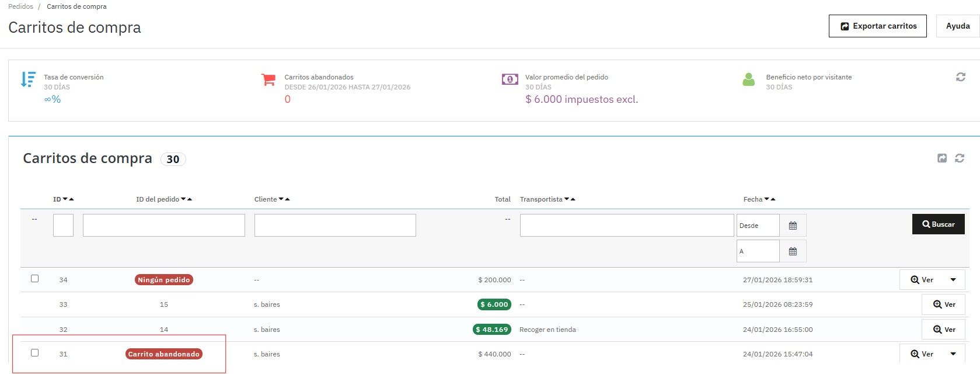Open the end date 'A' calendar picker
Screen dimensions: 980x374
pyautogui.click(x=793, y=251)
